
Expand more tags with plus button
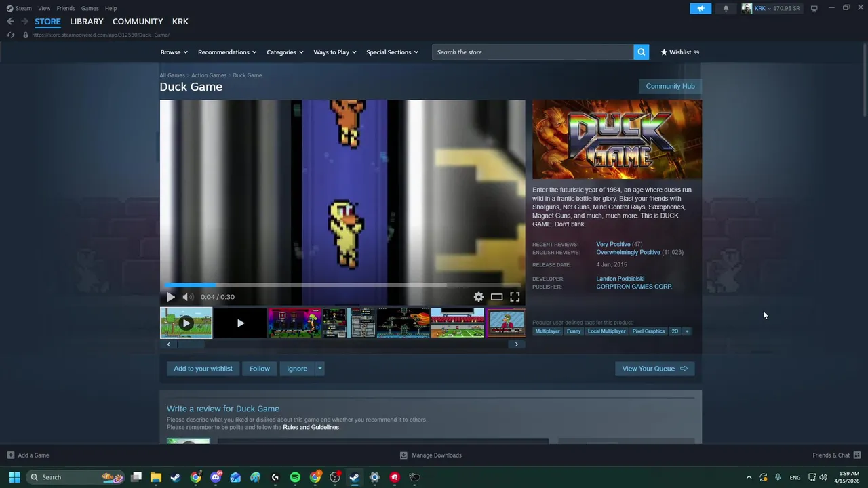tap(686, 331)
